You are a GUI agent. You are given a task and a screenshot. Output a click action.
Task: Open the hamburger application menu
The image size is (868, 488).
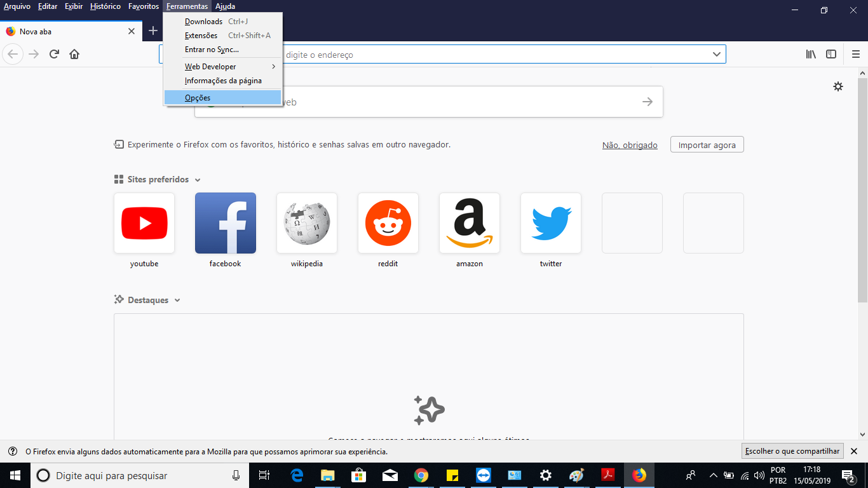[856, 54]
